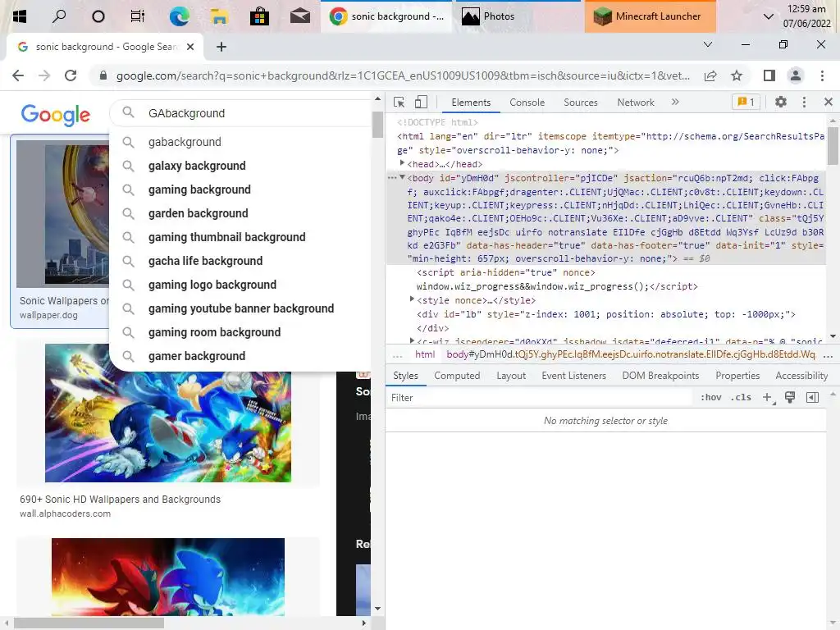
Task: Toggle the Chrome side panel
Action: tap(769, 75)
